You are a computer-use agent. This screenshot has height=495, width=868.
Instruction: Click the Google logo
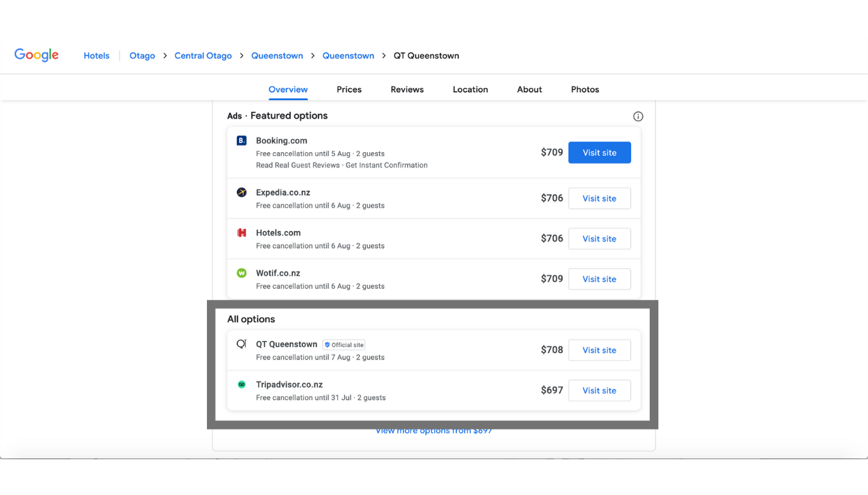point(37,55)
